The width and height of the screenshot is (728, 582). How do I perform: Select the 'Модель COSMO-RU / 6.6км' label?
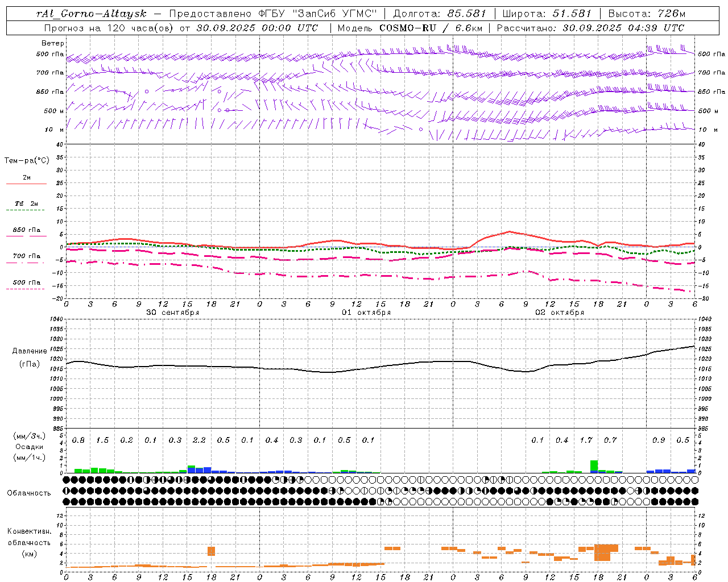(x=409, y=28)
